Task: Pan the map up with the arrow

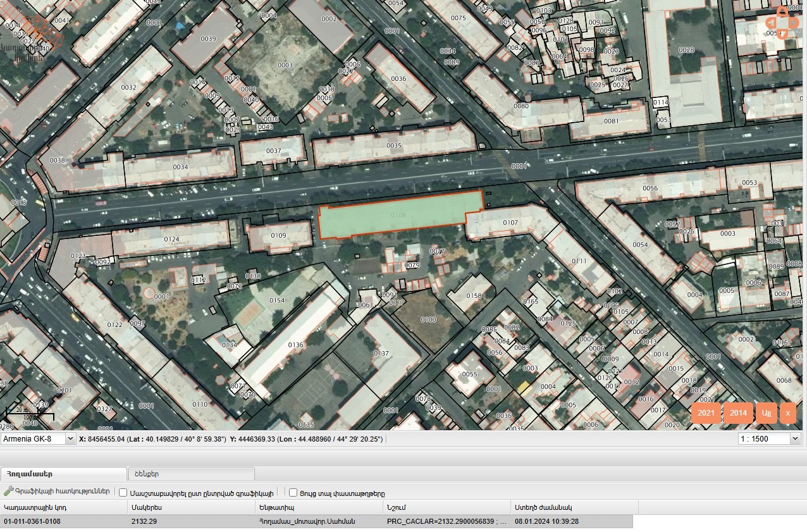Action: point(783,11)
